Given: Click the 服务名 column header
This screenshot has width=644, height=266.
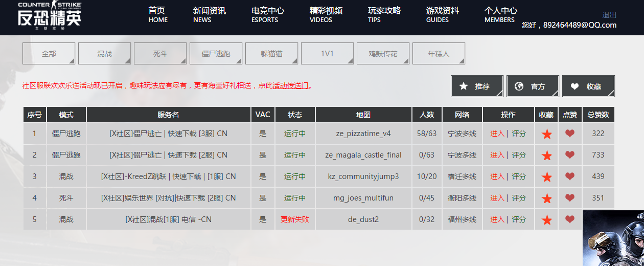Looking at the screenshot, I should pos(169,115).
